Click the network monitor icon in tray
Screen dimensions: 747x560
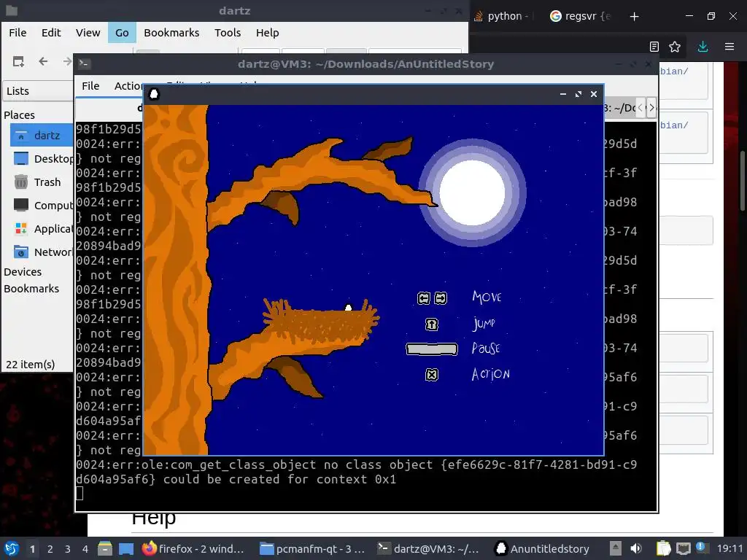click(683, 548)
